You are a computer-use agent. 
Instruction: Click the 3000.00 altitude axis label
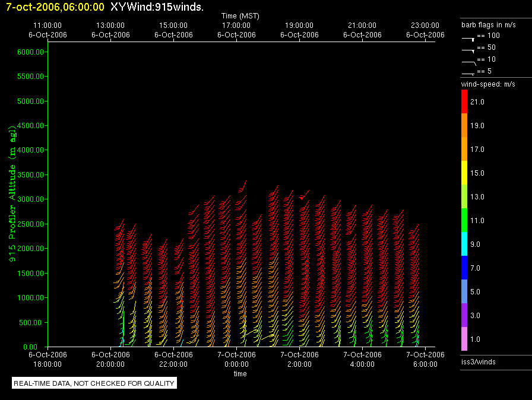click(30, 199)
